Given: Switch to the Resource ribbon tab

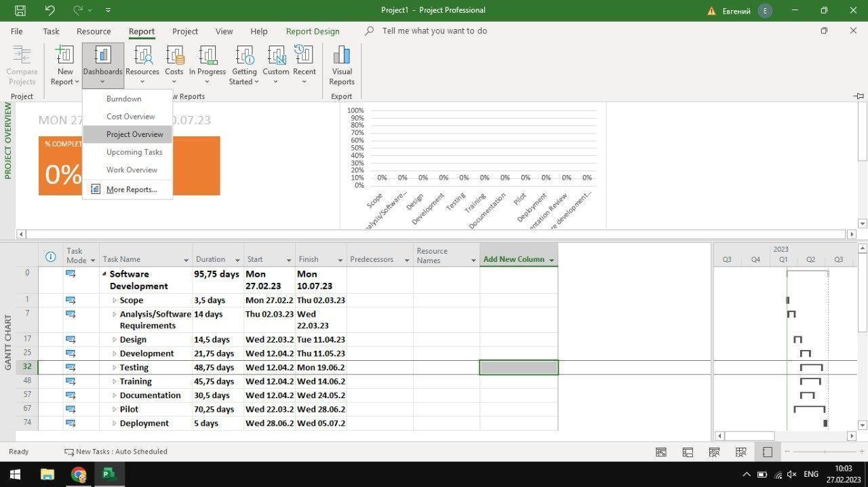Looking at the screenshot, I should click(x=94, y=31).
